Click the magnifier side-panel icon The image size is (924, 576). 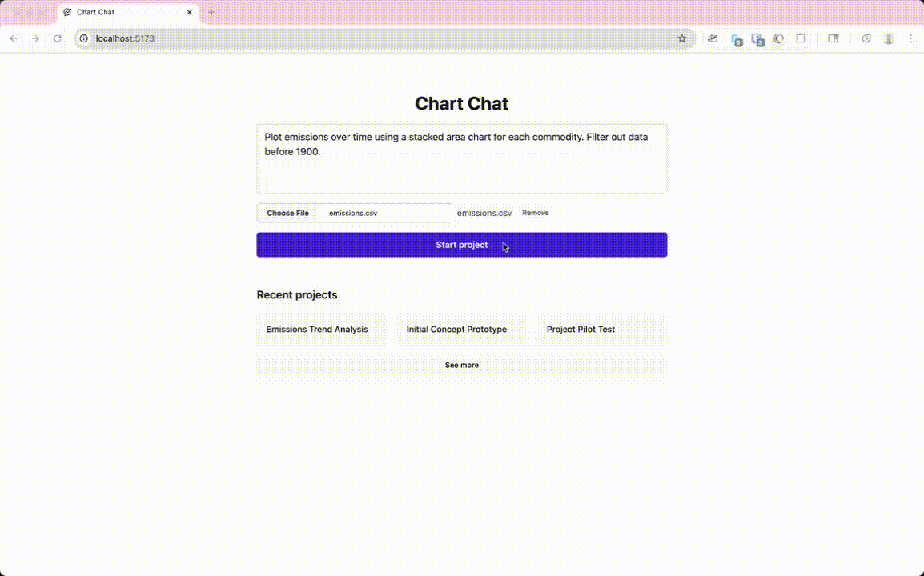click(834, 38)
